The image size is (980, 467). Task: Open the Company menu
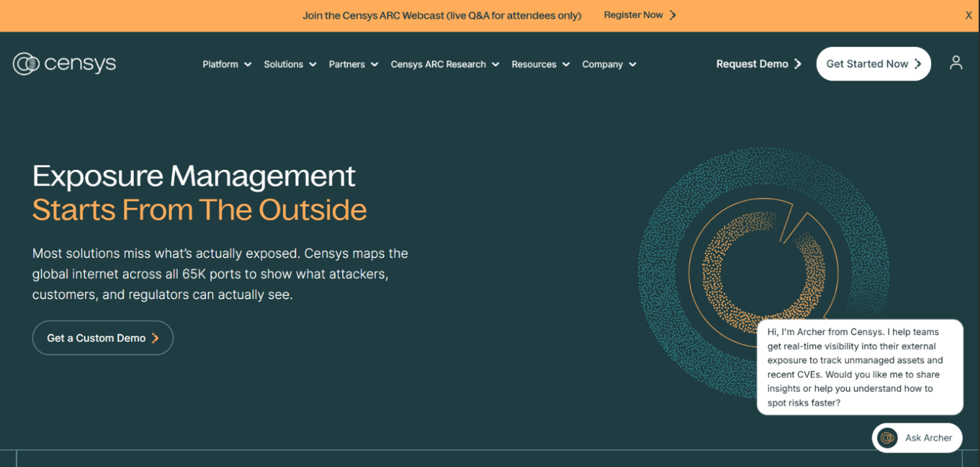(610, 64)
